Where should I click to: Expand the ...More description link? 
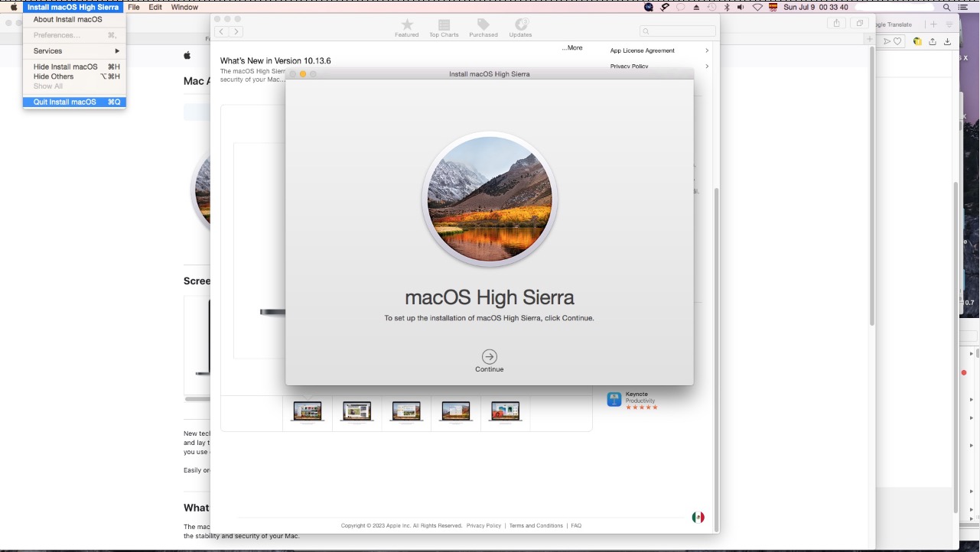(x=572, y=48)
